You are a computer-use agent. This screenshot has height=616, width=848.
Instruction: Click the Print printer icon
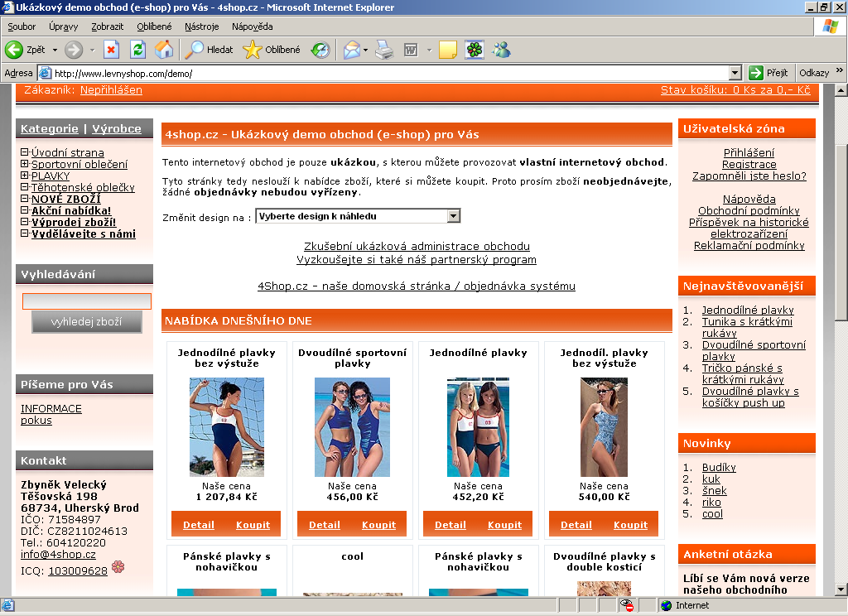[x=384, y=50]
